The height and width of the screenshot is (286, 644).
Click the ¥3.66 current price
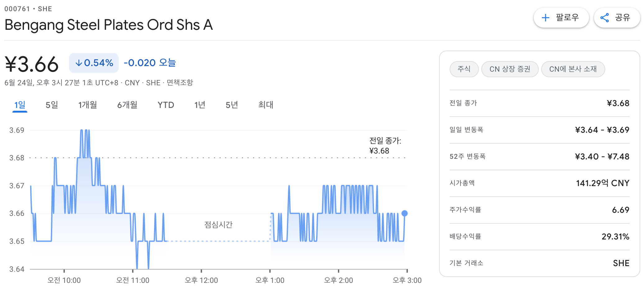pos(32,64)
